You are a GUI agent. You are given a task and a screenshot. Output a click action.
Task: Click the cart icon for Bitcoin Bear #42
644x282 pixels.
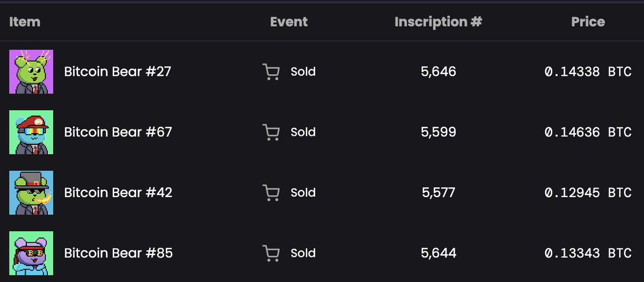(271, 193)
